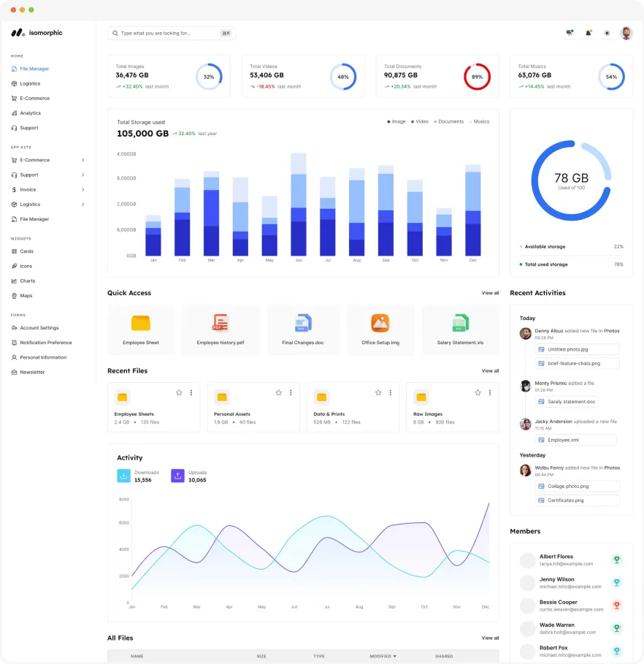Screen dimensions: 644x664
Task: Click the Uploads activity icon
Action: pyautogui.click(x=178, y=476)
